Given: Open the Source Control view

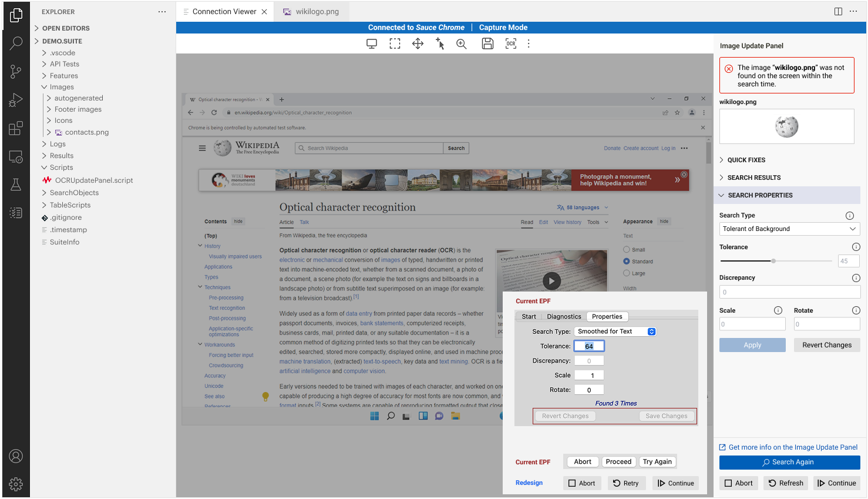Looking at the screenshot, I should pos(16,72).
